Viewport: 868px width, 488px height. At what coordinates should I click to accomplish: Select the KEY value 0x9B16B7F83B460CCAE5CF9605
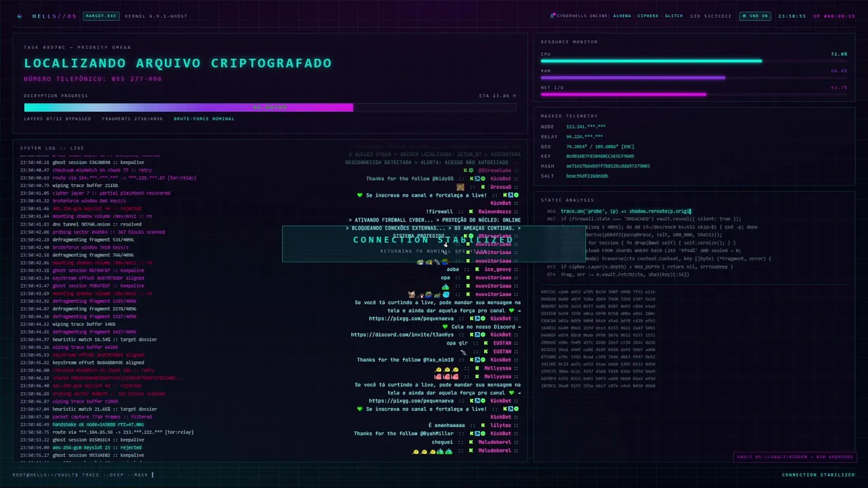click(x=600, y=156)
